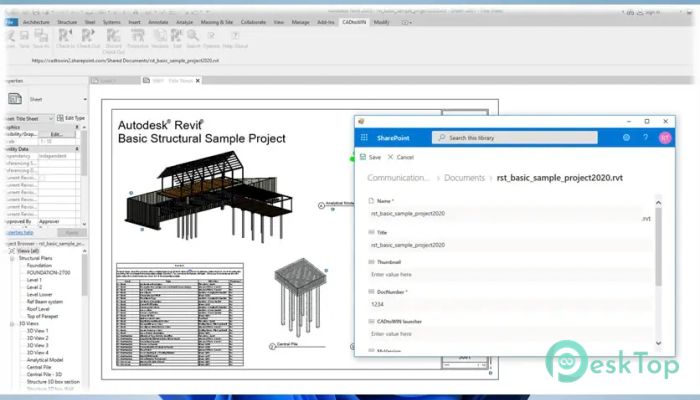Viewport: 700px width, 400px height.
Task: Click the Name input field
Action: (504, 214)
